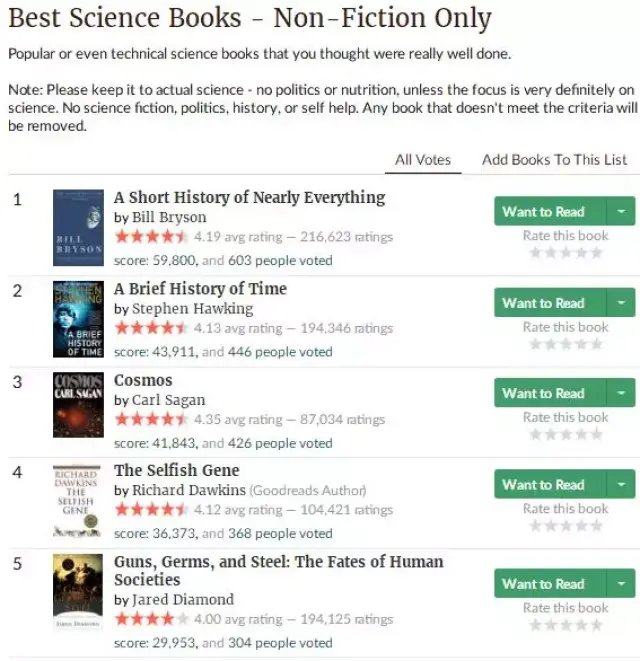
Task: Click the Cosmos book cover thumbnail
Action: [78, 410]
